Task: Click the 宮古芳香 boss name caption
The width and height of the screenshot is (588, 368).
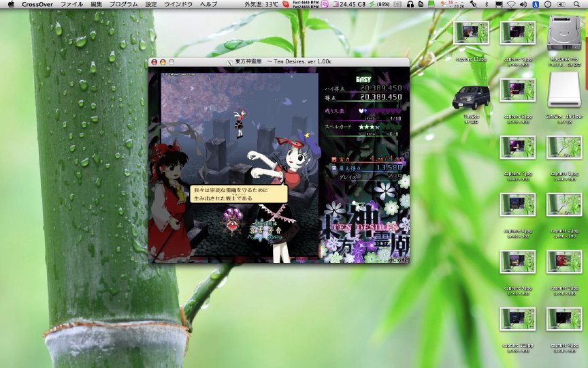Action: tap(265, 230)
